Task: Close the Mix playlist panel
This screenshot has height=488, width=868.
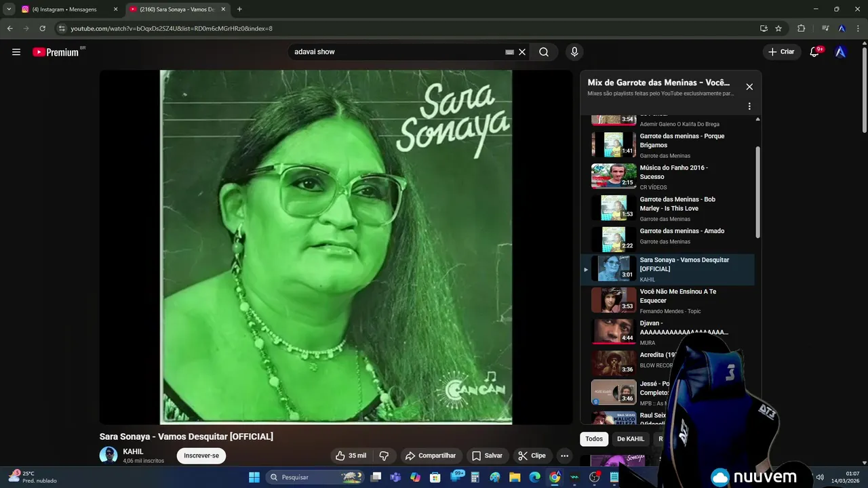Action: click(749, 87)
